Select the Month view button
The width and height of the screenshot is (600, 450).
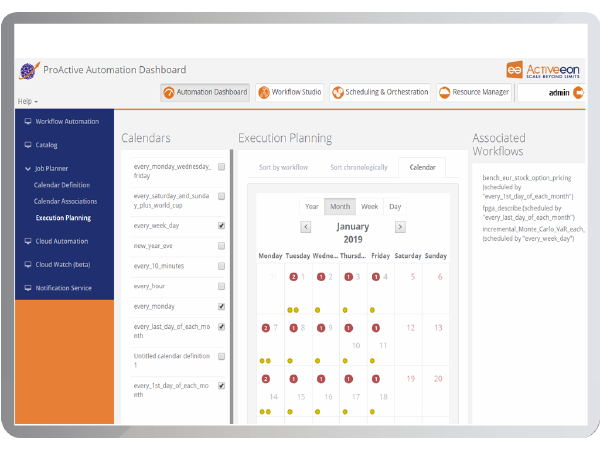(340, 207)
